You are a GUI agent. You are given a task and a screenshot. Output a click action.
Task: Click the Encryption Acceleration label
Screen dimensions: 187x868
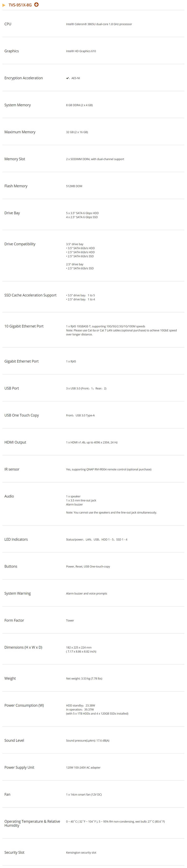(23, 78)
